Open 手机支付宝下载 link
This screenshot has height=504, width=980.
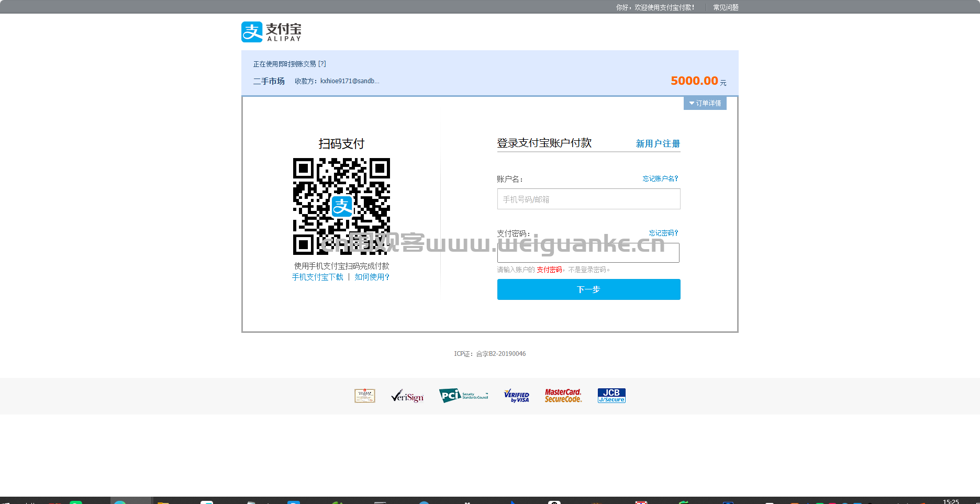pyautogui.click(x=317, y=277)
